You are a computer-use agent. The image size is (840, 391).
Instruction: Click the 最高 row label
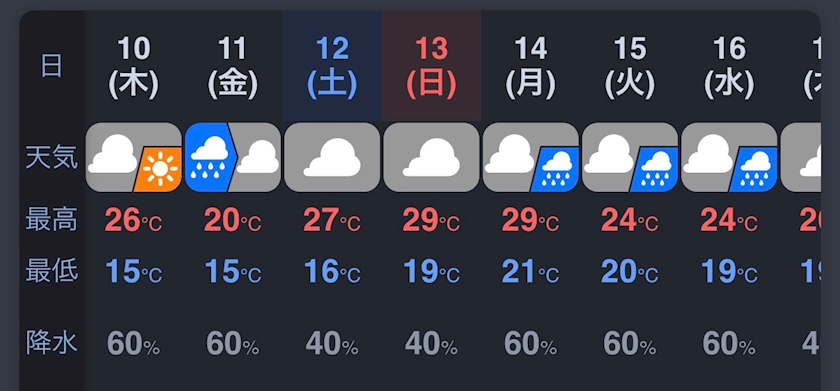coord(51,219)
